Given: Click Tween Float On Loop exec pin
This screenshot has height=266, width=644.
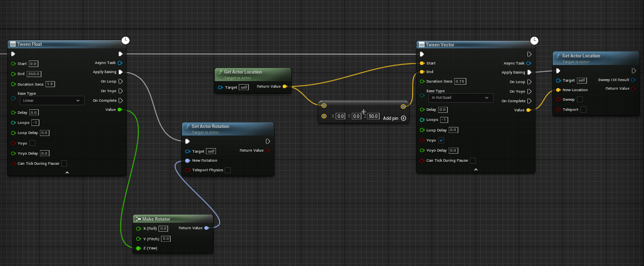Looking at the screenshot, I should click(x=121, y=81).
